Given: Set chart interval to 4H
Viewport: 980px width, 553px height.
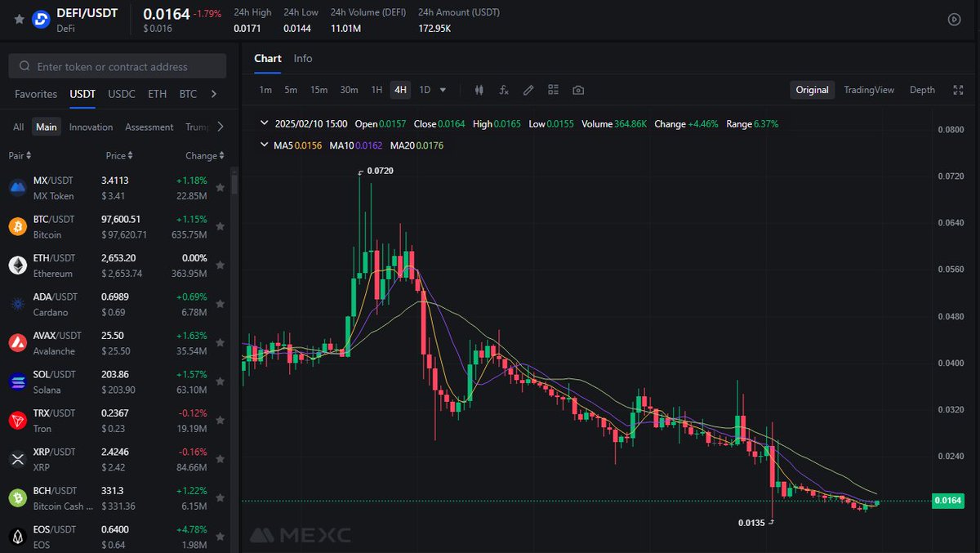Looking at the screenshot, I should point(400,90).
